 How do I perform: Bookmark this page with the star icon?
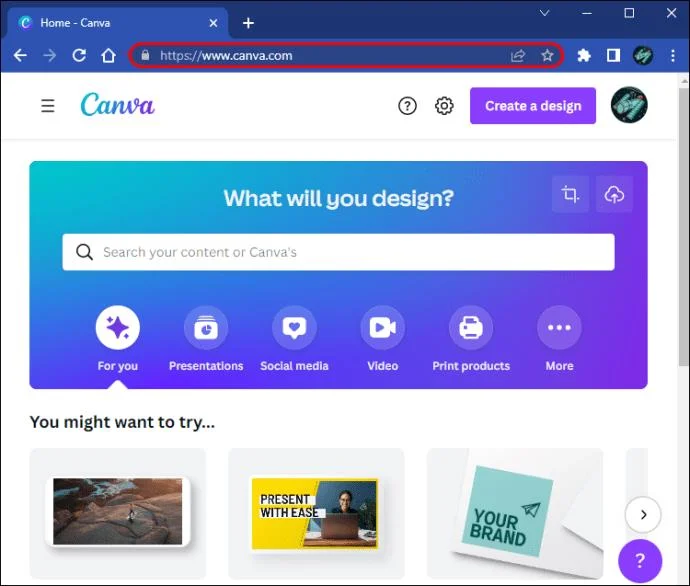click(x=547, y=55)
